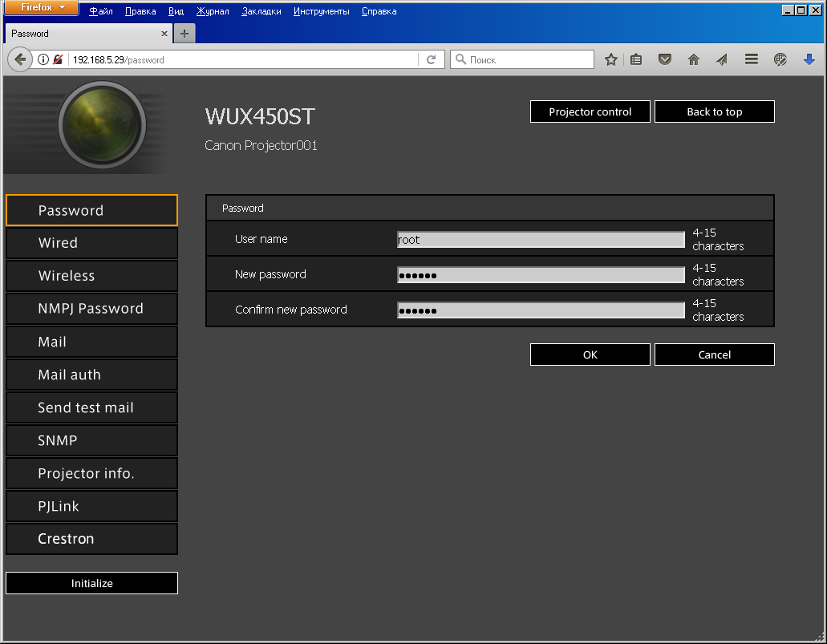The image size is (827, 644).
Task: Reload the page with the refresh icon
Action: coord(431,59)
